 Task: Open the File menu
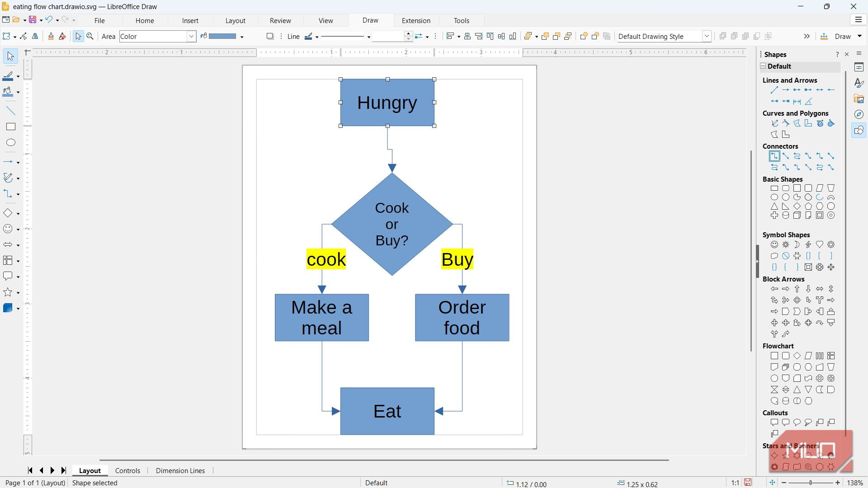click(99, 20)
